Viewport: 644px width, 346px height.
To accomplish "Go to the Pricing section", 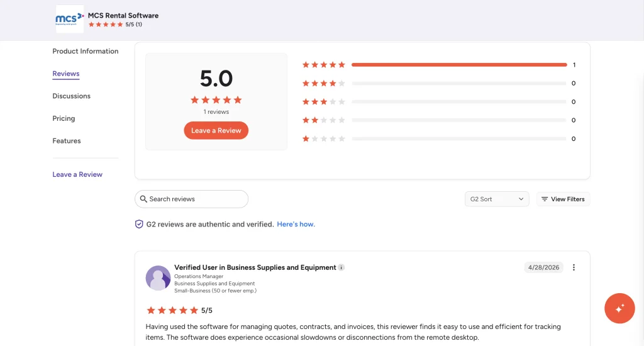I will (x=64, y=118).
